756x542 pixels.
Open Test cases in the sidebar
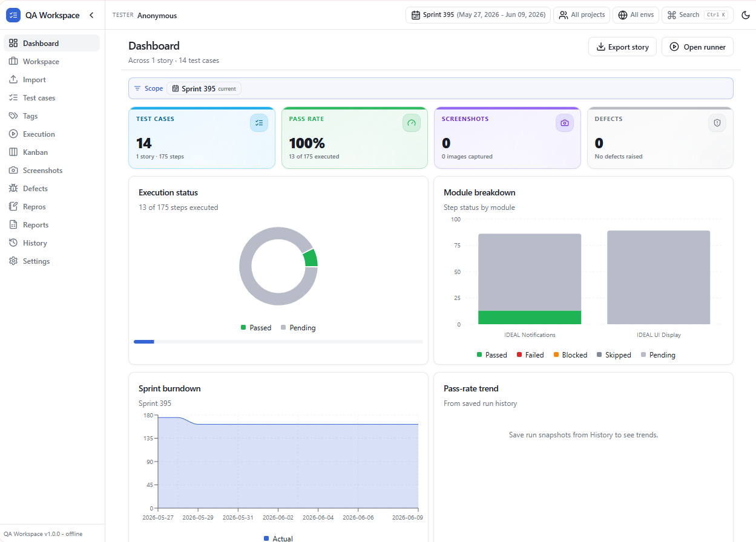pos(51,97)
